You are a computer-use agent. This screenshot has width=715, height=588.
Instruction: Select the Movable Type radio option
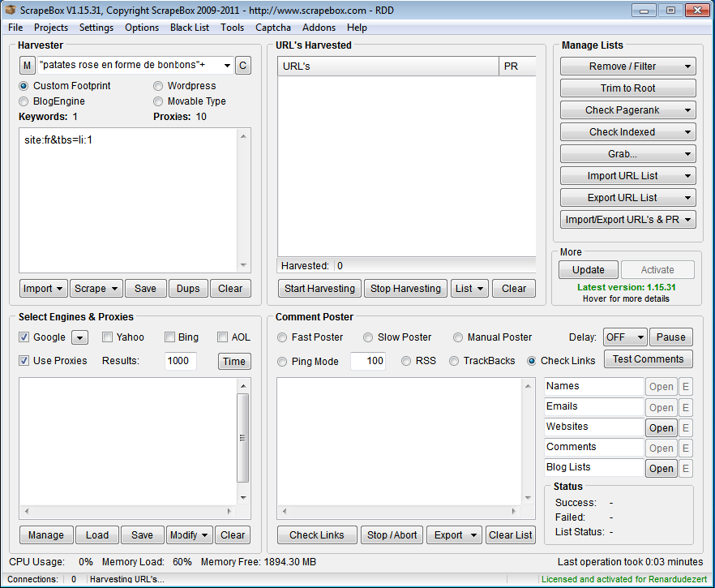pos(158,101)
